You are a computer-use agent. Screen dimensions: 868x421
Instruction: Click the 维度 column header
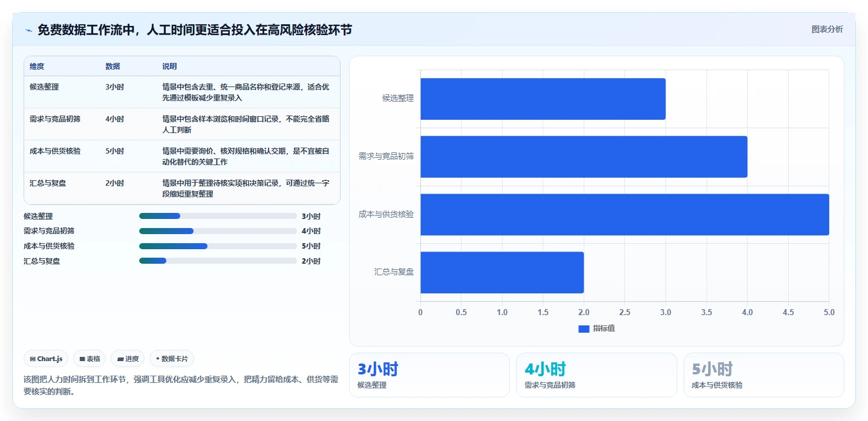[x=37, y=67]
